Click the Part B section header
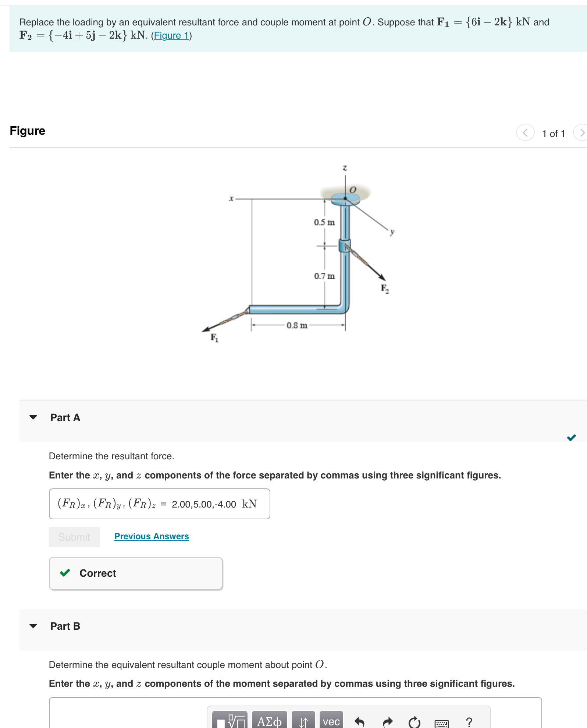The image size is (587, 728). 65,626
